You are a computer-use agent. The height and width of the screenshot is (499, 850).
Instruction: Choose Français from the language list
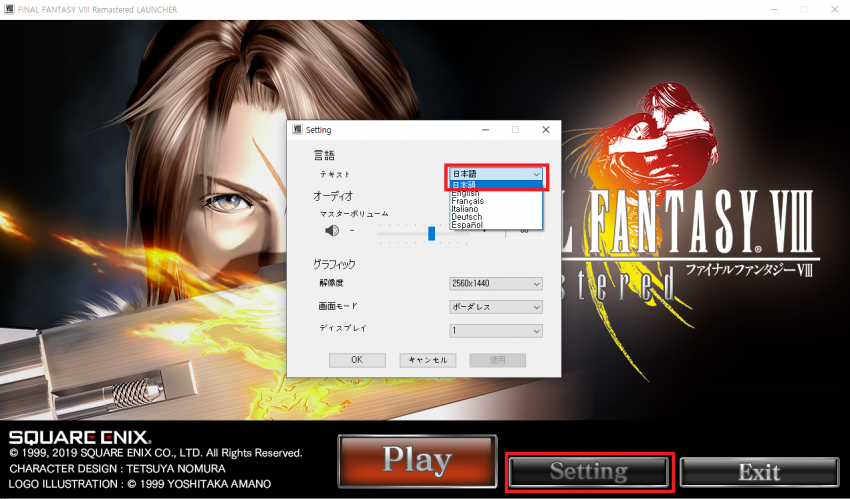tap(495, 201)
